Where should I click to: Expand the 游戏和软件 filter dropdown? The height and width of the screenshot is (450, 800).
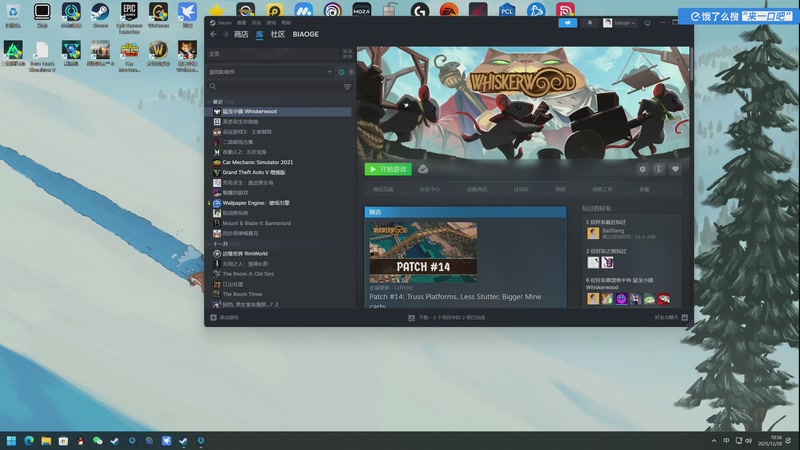270,72
